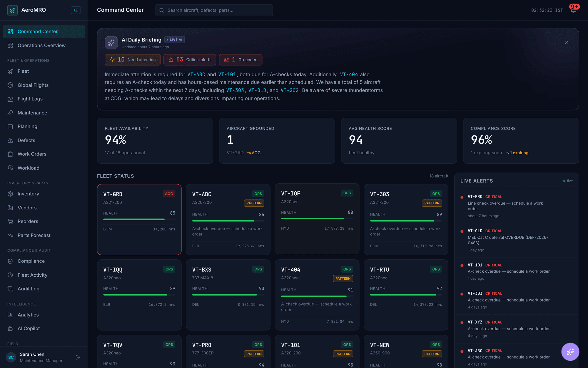The image size is (588, 368).
Task: Click the Defects warning triangle icon
Action: pos(10,140)
